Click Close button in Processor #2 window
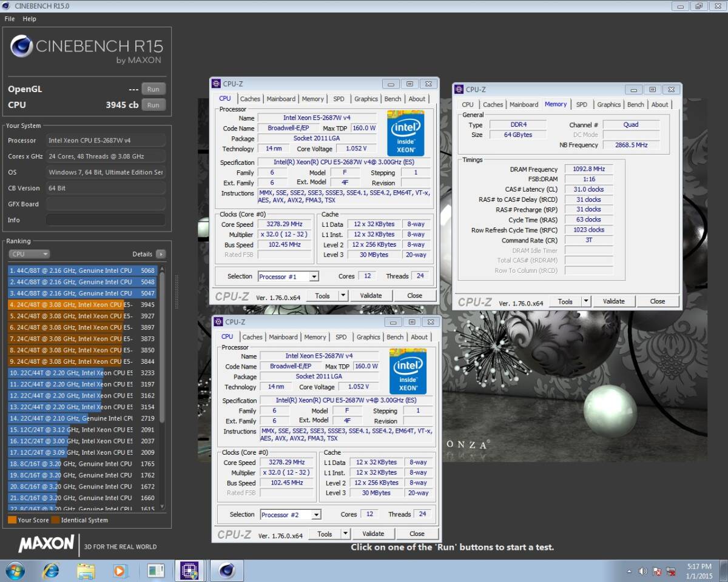The width and height of the screenshot is (728, 582). coord(417,534)
